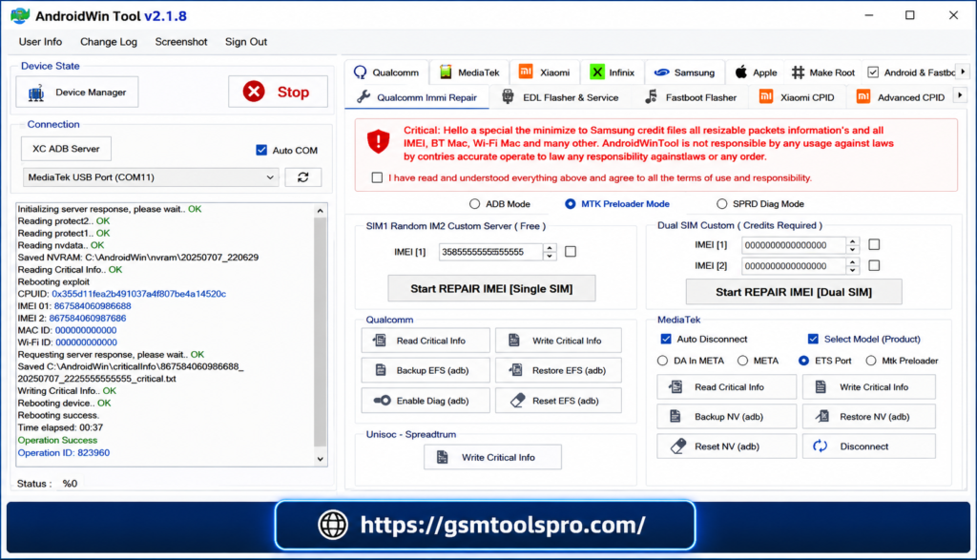Click the AndroidWin Tool title logo
The width and height of the screenshot is (977, 560).
click(20, 15)
